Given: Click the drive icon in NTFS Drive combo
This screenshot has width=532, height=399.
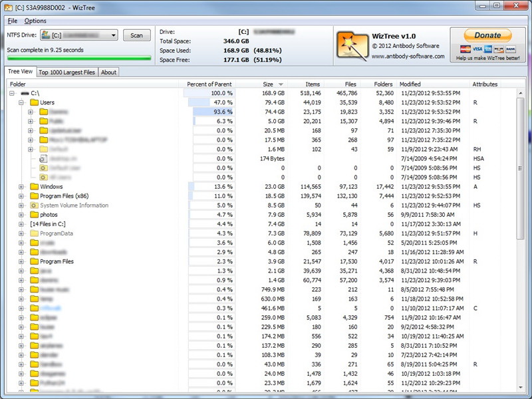Looking at the screenshot, I should 46,35.
